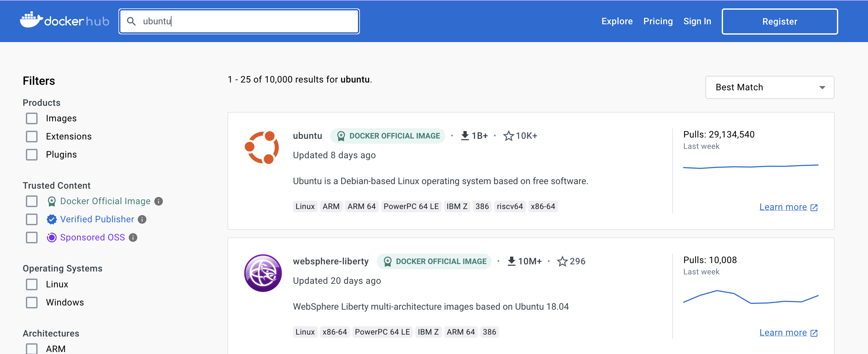Image resolution: width=868 pixels, height=354 pixels.
Task: Click the info icon beside Docker Official Image filter
Action: [159, 201]
